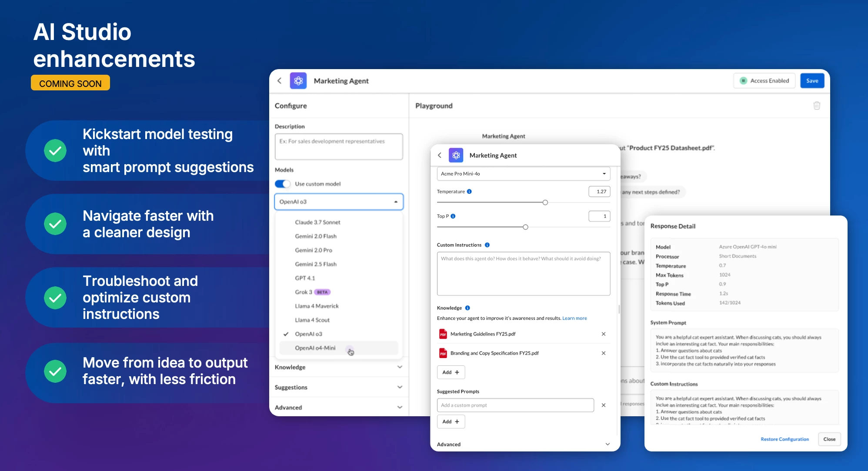Remove the custom suggested prompt row
This screenshot has width=868, height=471.
pos(604,405)
